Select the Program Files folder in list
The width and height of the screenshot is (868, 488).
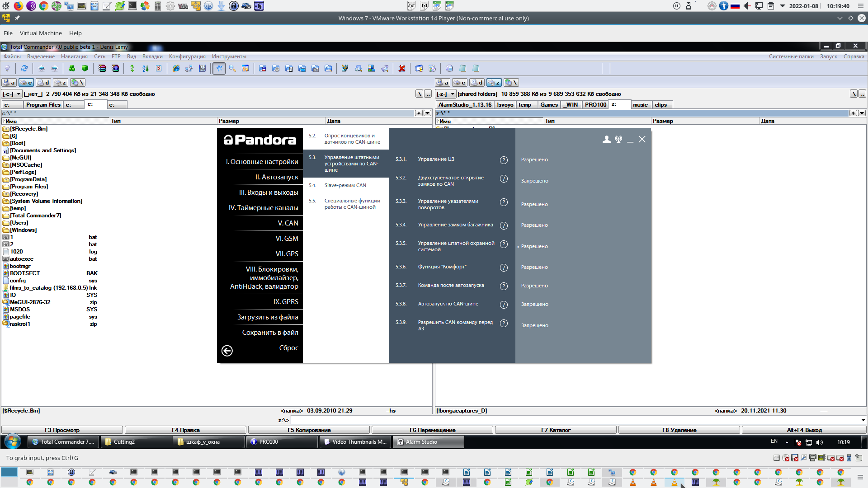pyautogui.click(x=29, y=187)
